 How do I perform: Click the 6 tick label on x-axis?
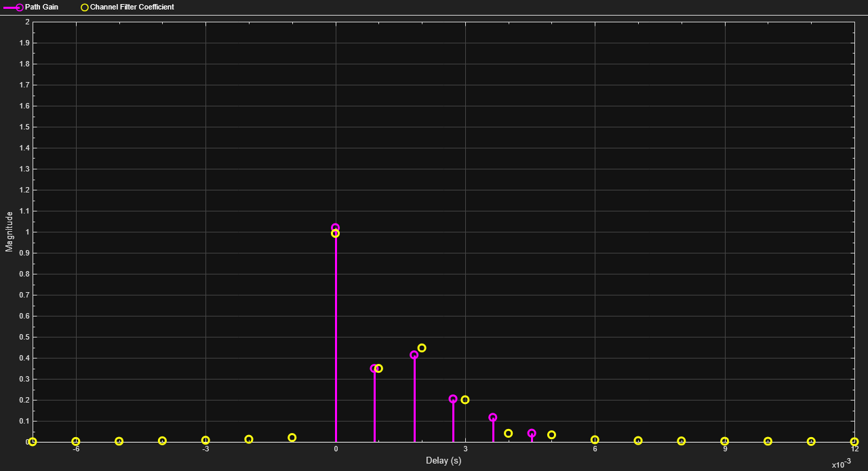coord(595,449)
